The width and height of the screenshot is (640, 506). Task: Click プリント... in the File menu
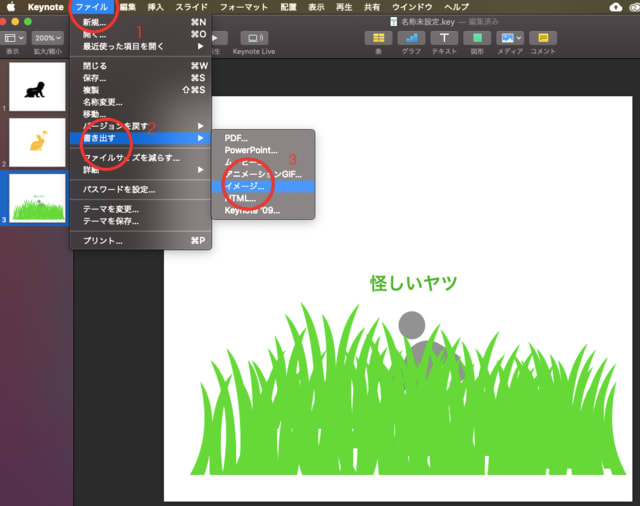point(102,240)
